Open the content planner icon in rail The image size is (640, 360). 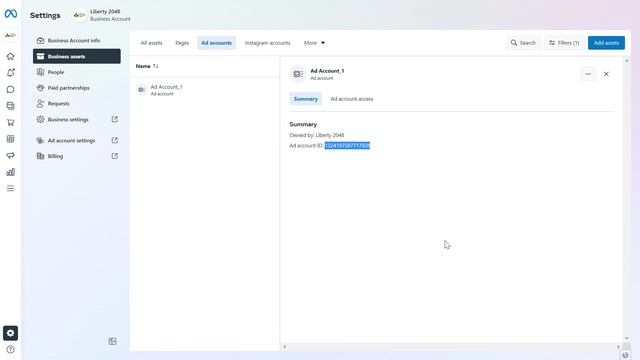click(x=11, y=106)
